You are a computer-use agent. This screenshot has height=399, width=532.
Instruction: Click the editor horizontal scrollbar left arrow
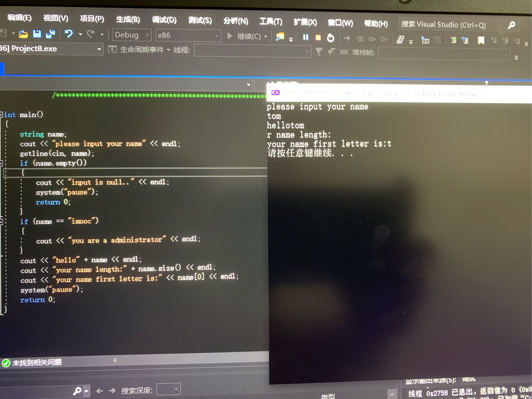pos(115,360)
